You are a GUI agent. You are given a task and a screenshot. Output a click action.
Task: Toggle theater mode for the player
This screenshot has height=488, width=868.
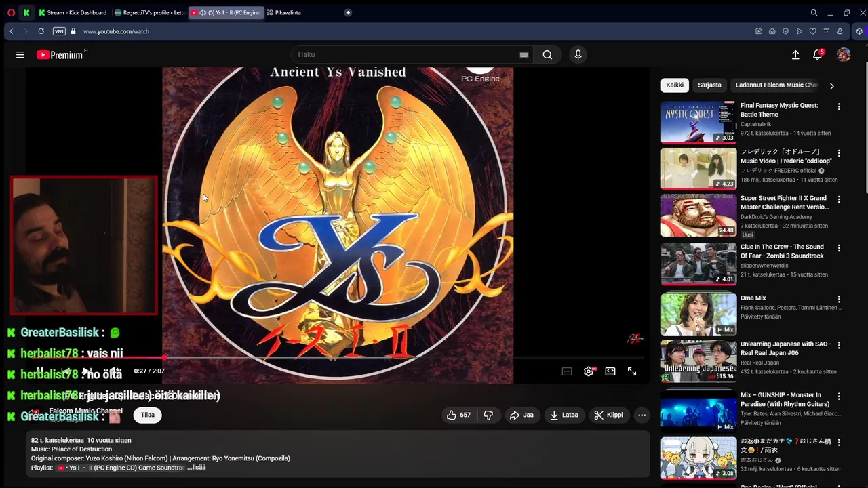[610, 371]
